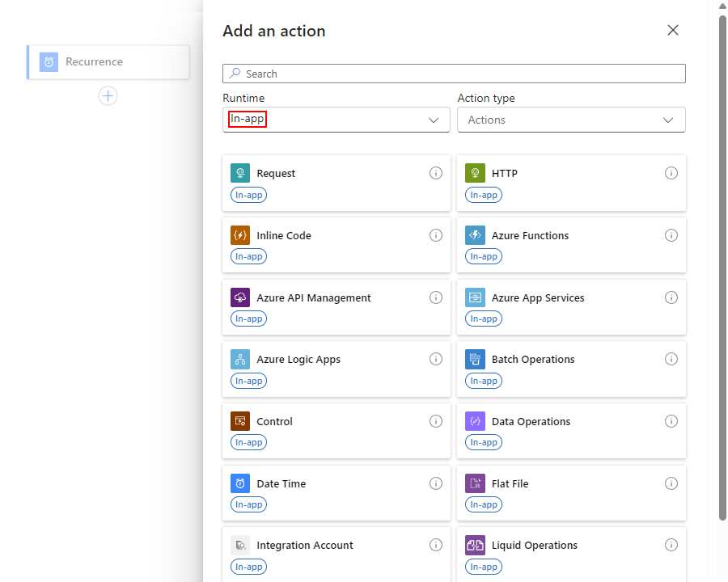Select the Recurrence trigger node
The image size is (728, 582).
click(108, 62)
